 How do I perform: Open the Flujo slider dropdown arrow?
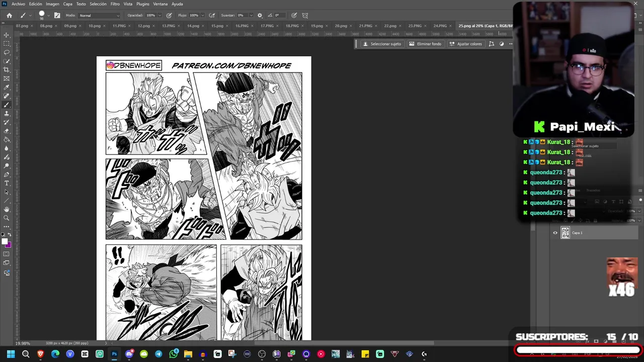coord(203,15)
